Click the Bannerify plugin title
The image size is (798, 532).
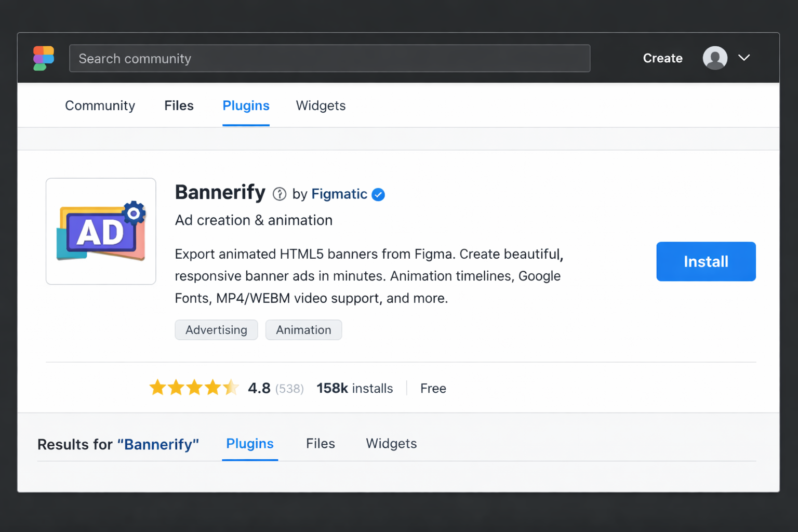coord(220,192)
